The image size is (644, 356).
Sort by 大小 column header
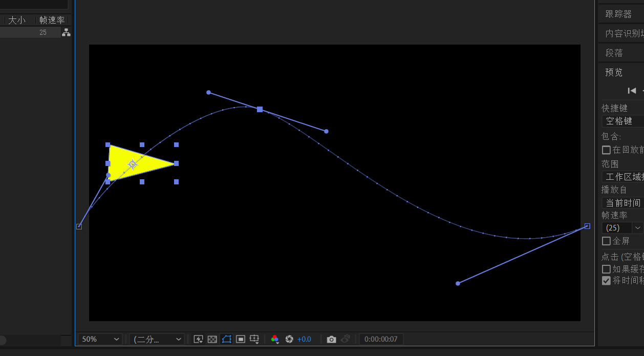[x=16, y=20]
